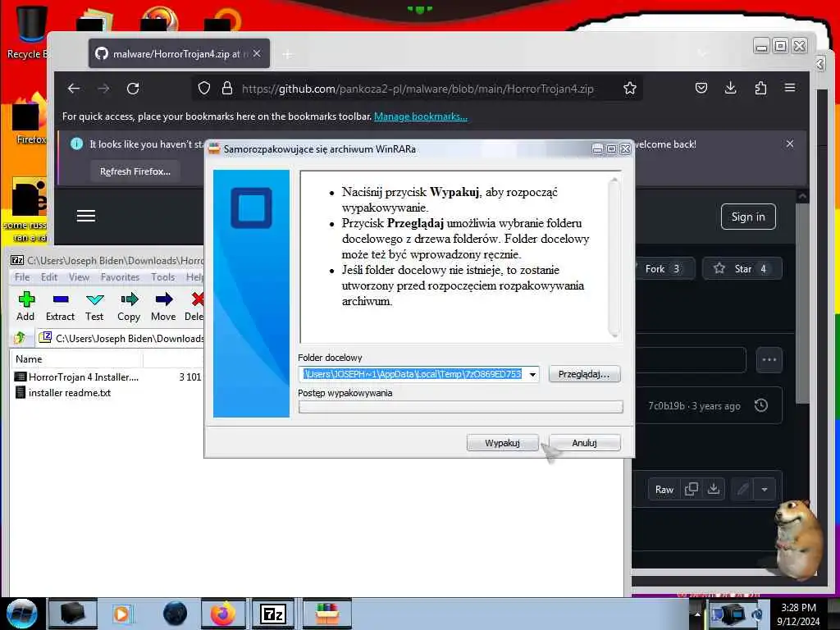
Task: Open the Folder docelowy dropdown arrow
Action: point(532,374)
